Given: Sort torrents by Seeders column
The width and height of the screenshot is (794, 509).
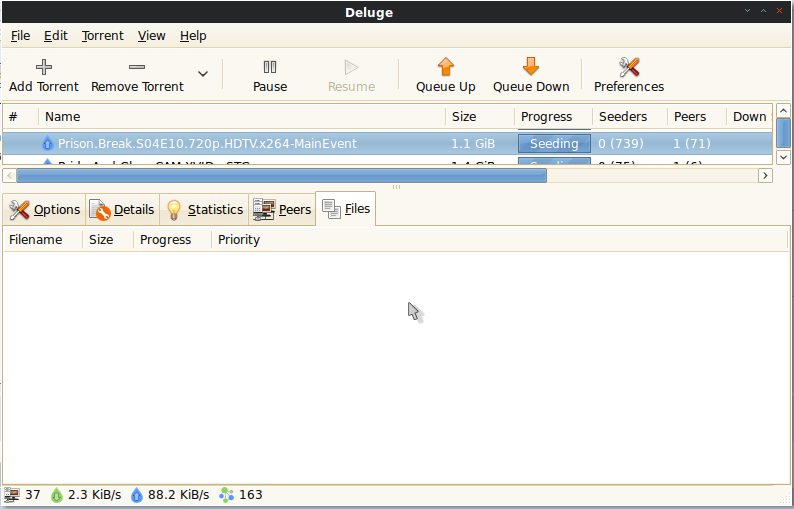Looking at the screenshot, I should click(630, 117).
